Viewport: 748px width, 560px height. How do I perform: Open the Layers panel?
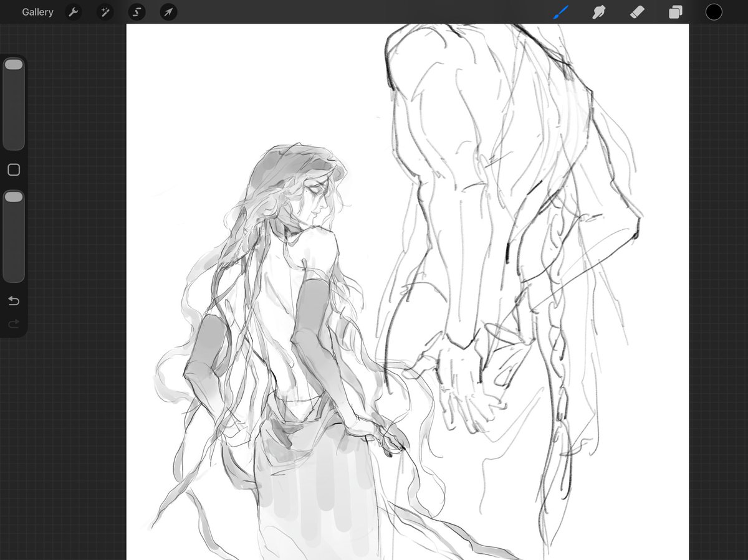pos(676,12)
